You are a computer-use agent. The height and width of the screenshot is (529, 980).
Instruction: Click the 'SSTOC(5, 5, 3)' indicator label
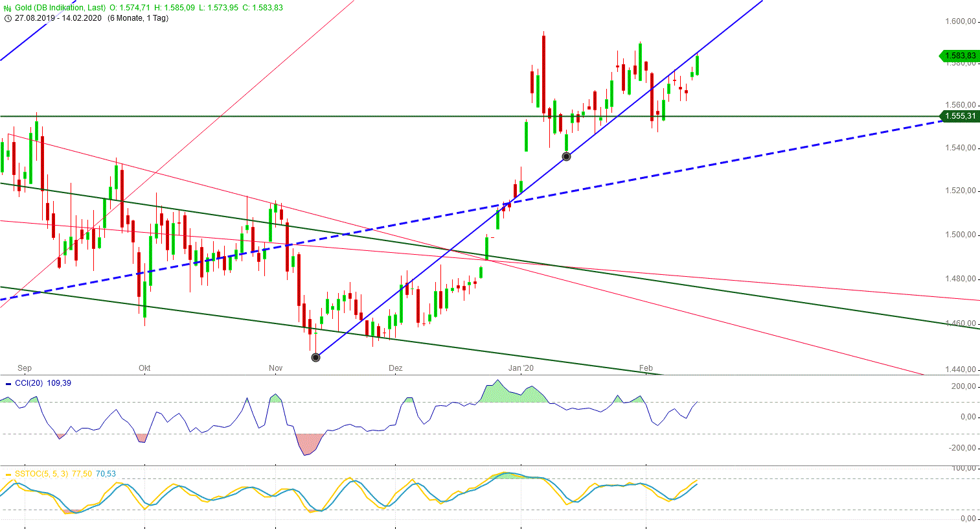[40, 474]
